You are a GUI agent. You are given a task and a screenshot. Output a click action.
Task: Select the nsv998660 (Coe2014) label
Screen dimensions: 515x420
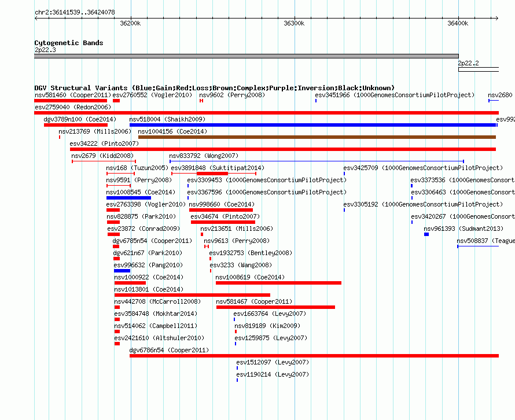(x=222, y=205)
